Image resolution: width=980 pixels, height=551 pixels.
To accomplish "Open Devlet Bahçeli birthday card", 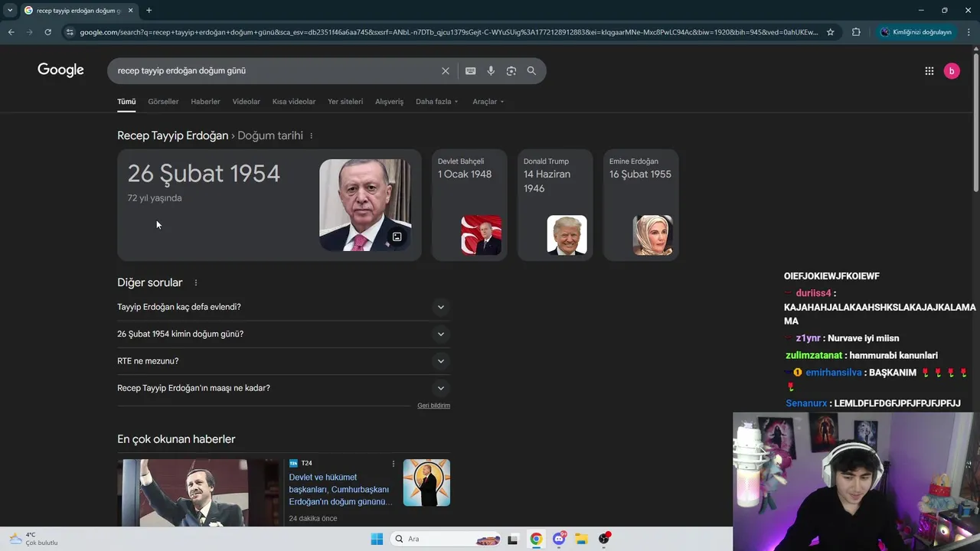I will coord(469,205).
